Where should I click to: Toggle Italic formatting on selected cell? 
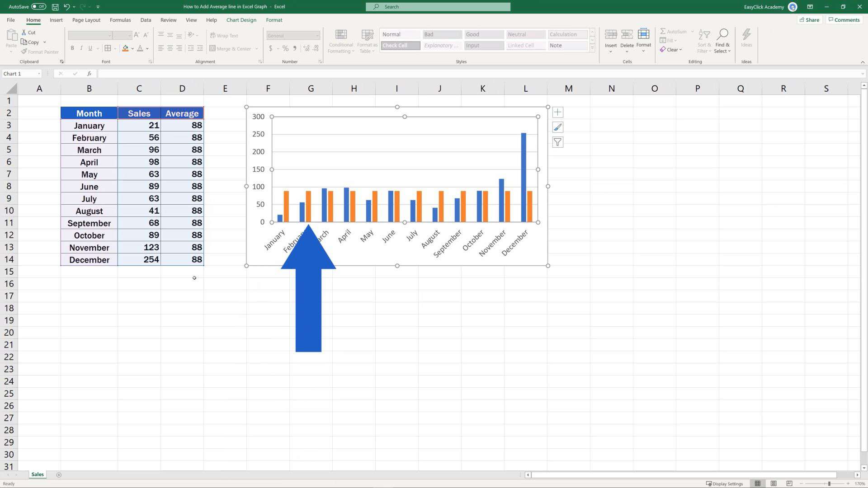[80, 48]
